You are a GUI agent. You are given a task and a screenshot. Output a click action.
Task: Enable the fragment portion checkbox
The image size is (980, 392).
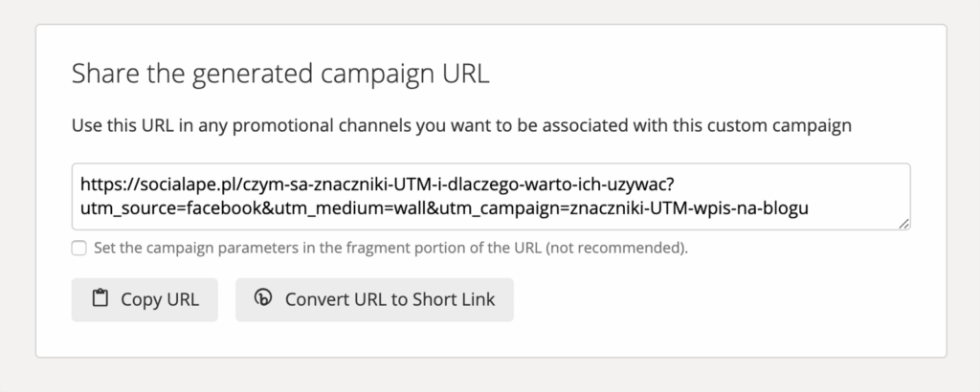78,249
